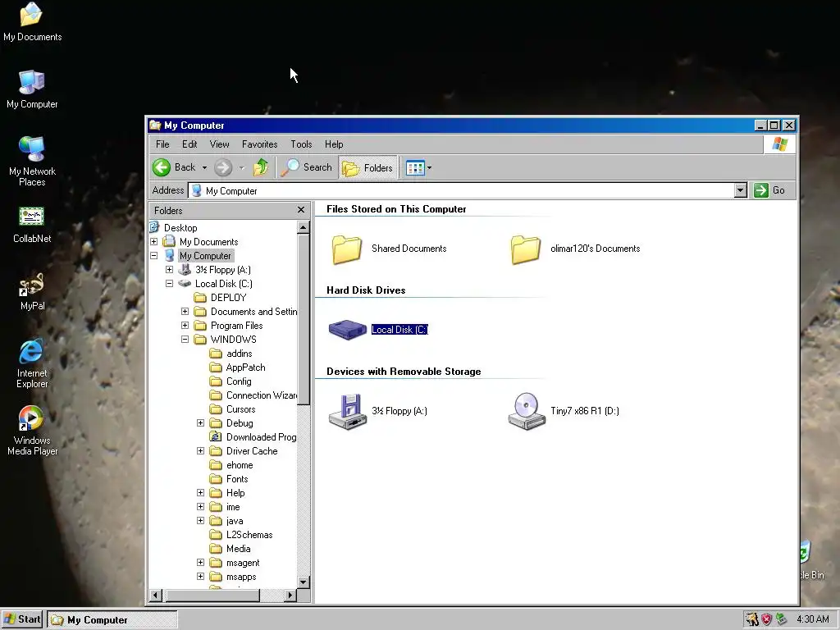
Task: Open the File menu
Action: click(162, 144)
